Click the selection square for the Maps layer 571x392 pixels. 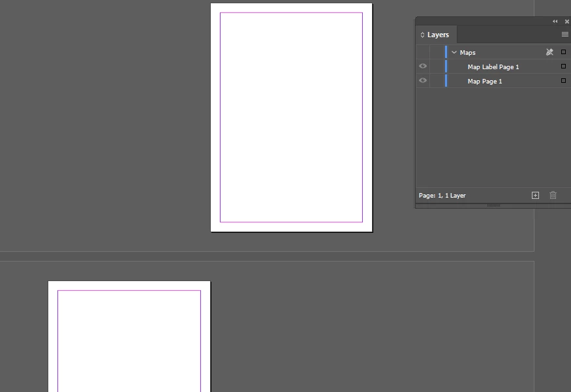pos(563,52)
